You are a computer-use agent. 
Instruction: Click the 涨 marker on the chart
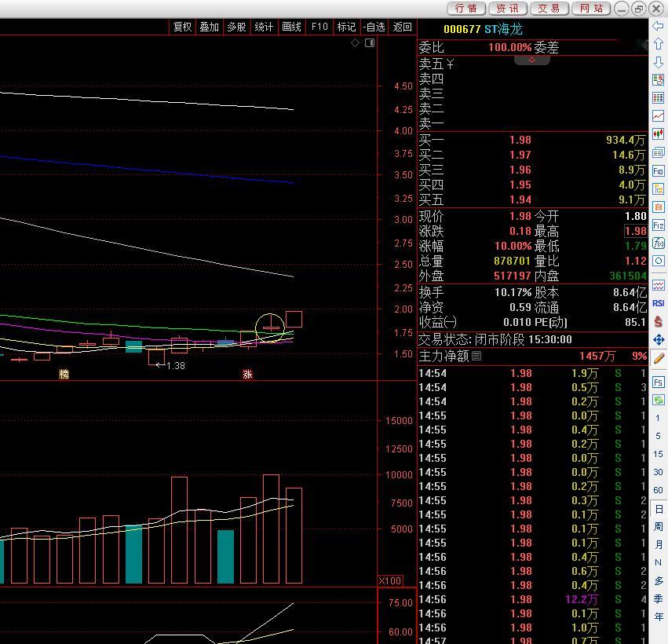(247, 374)
